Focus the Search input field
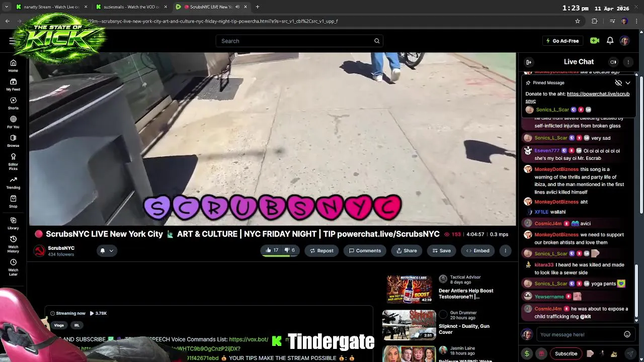Screen dimensions: 644x362 coord(295,41)
